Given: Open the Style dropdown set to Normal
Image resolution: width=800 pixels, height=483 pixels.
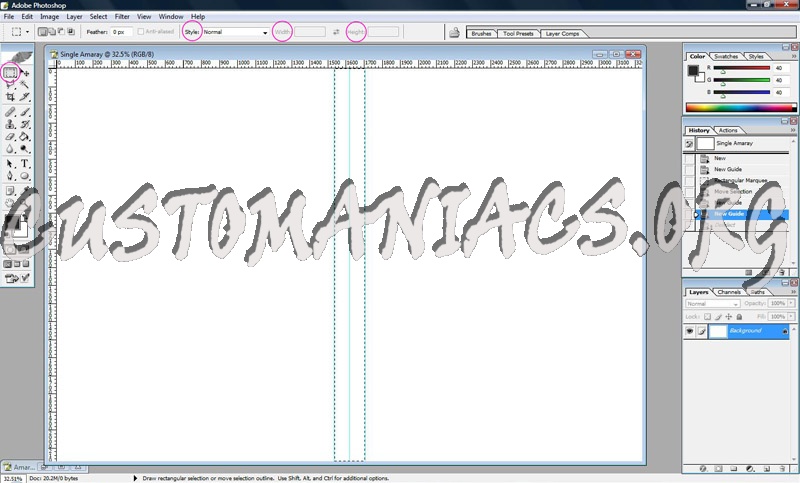Looking at the screenshot, I should pos(236,32).
